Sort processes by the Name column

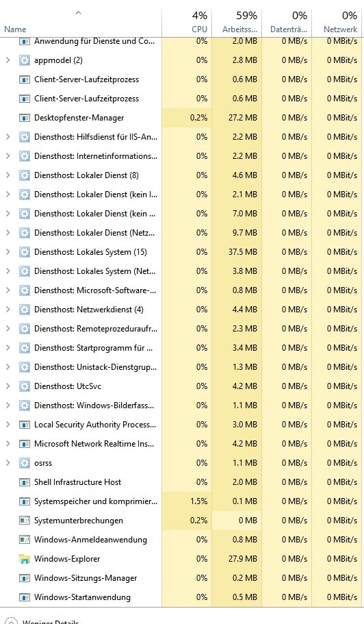pyautogui.click(x=15, y=29)
